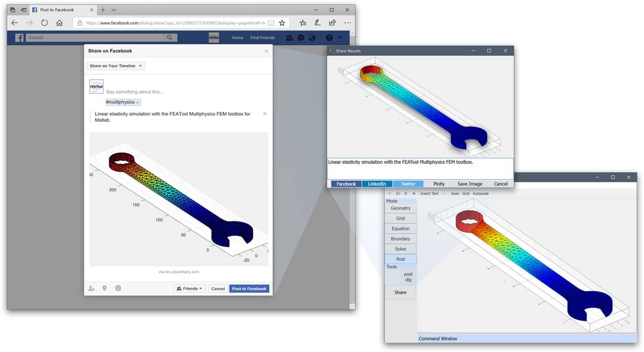Toggle Axes in FEATool toolbar
644x352 pixels.
(455, 193)
